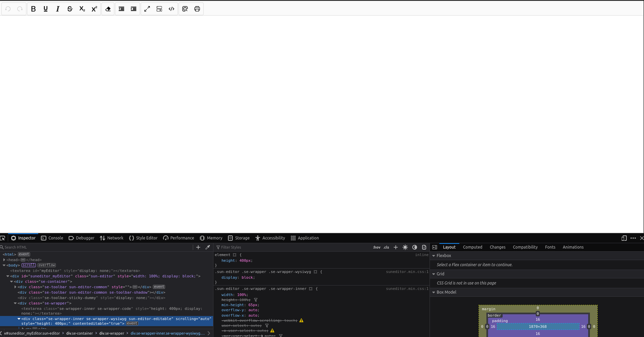This screenshot has width=644, height=337.
Task: Toggle Bold formatting
Action: point(33,9)
